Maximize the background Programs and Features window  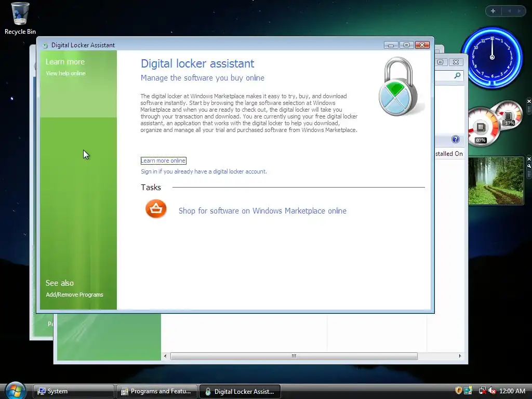pyautogui.click(x=440, y=62)
